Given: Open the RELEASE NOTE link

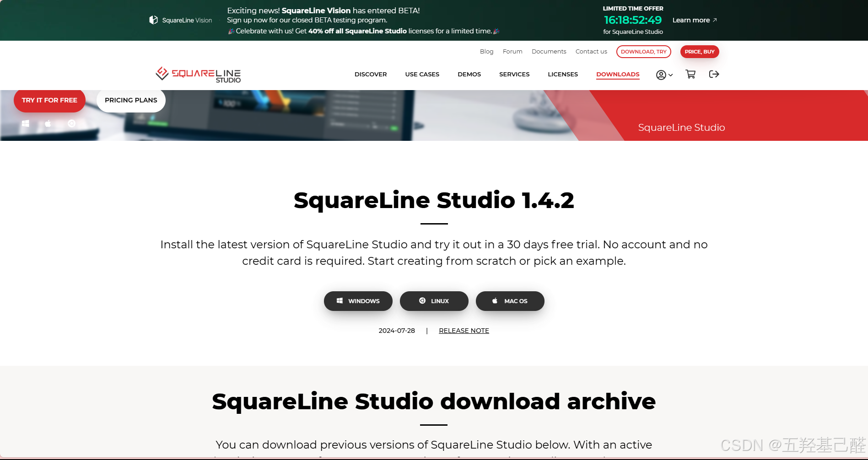Looking at the screenshot, I should point(464,330).
